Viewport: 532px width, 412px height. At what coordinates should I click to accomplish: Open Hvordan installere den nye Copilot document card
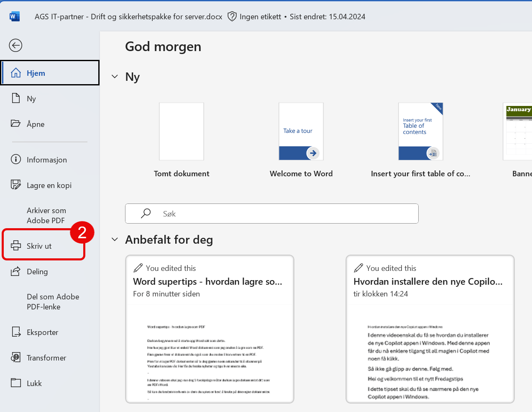point(430,329)
